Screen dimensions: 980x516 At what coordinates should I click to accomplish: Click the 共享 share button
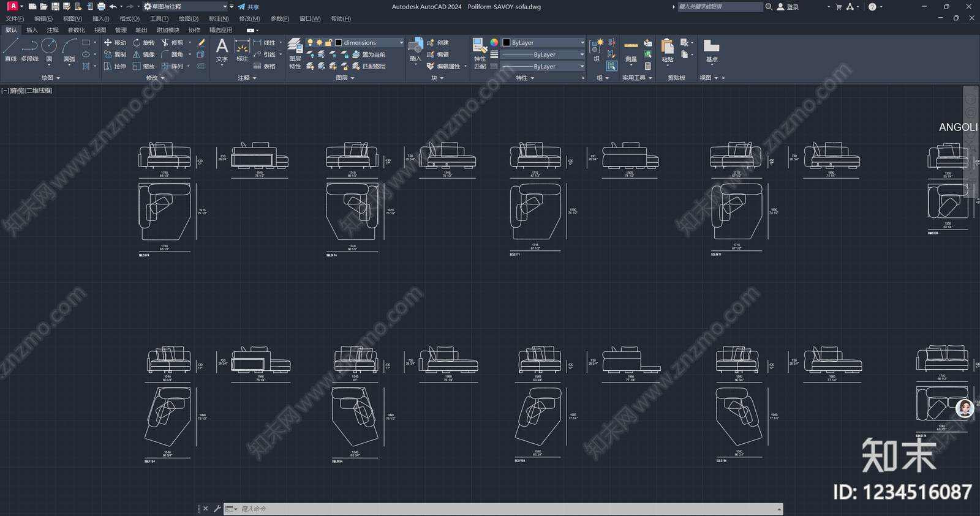click(x=249, y=7)
